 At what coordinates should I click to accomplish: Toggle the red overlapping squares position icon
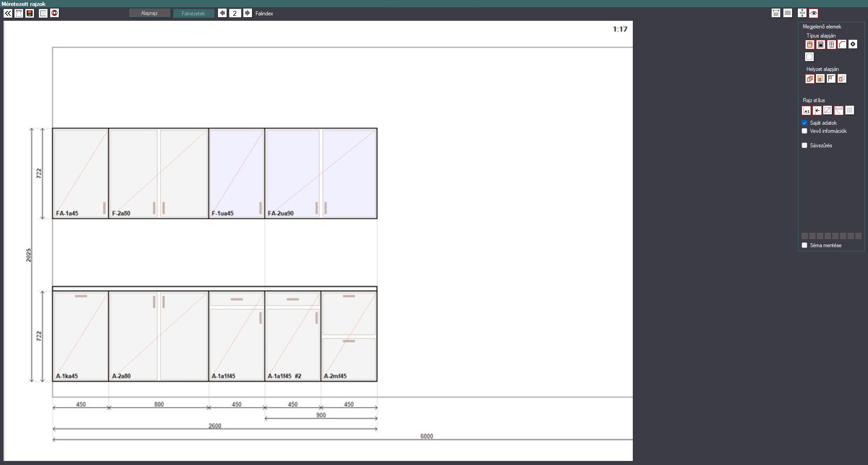[842, 79]
